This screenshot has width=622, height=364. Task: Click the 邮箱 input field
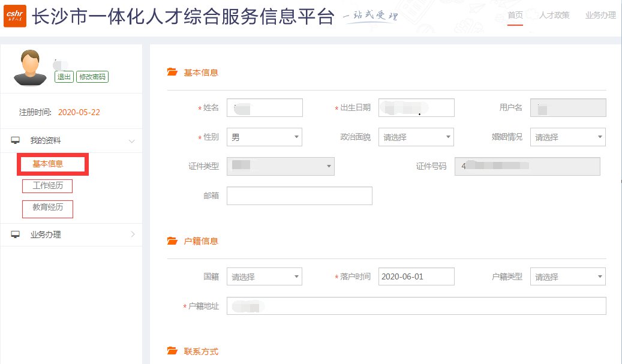(x=299, y=196)
